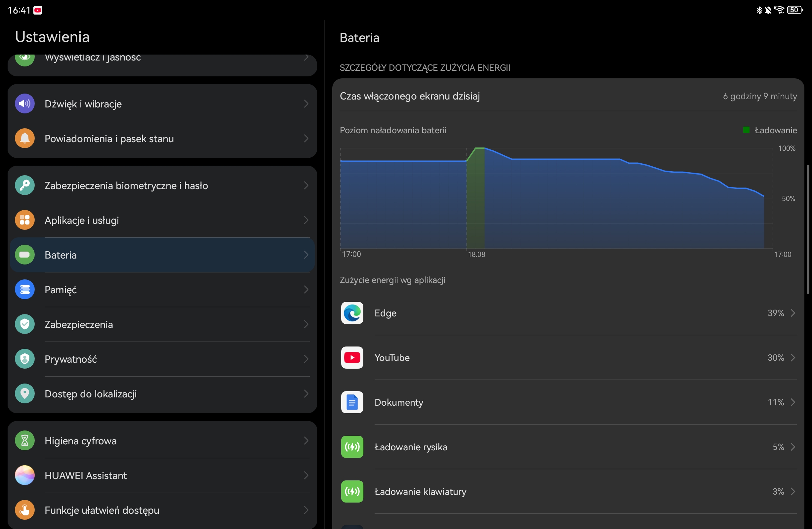Tap the battery indicator in status bar

(794, 10)
